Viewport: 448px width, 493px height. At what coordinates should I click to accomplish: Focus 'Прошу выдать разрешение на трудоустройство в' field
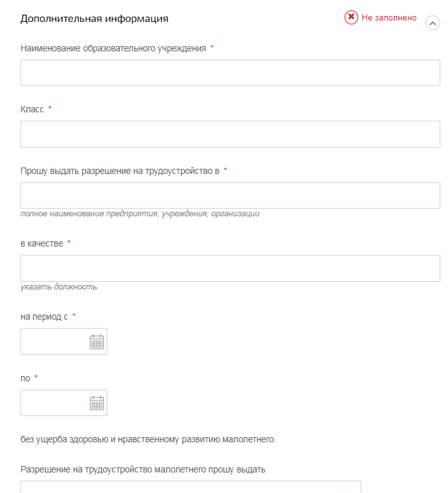[x=230, y=195]
